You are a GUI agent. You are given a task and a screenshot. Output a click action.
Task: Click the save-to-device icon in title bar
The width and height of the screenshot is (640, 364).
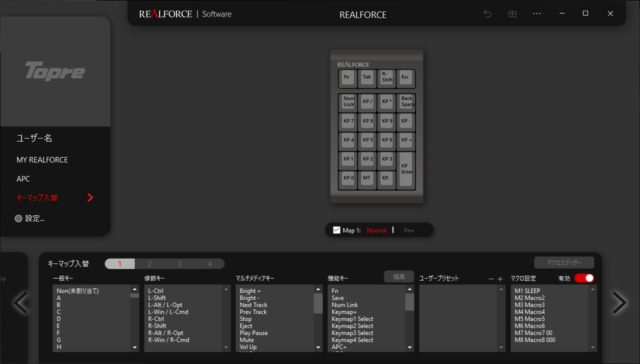[512, 14]
